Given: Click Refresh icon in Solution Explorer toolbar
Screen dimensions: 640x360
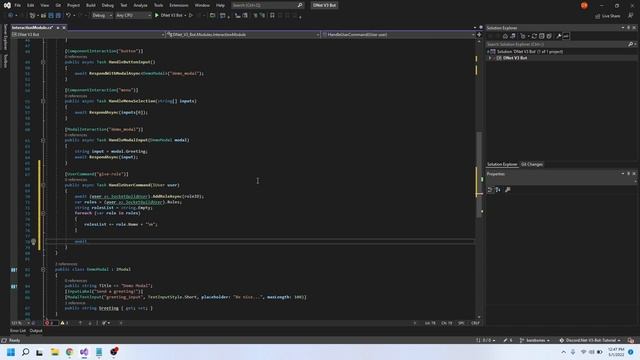Looking at the screenshot, I should click(x=534, y=36).
